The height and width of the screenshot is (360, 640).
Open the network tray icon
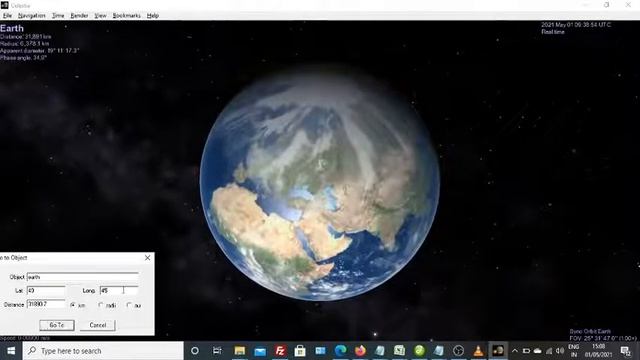click(549, 351)
